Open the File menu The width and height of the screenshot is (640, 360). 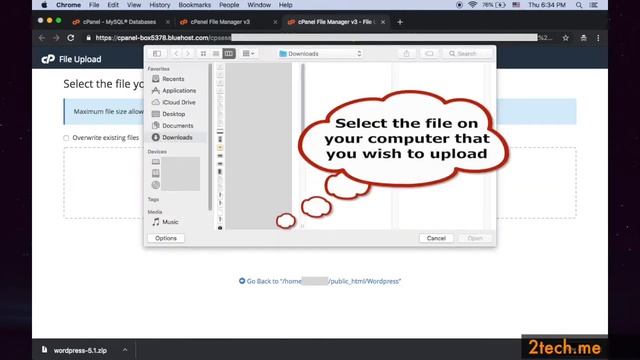click(94, 5)
